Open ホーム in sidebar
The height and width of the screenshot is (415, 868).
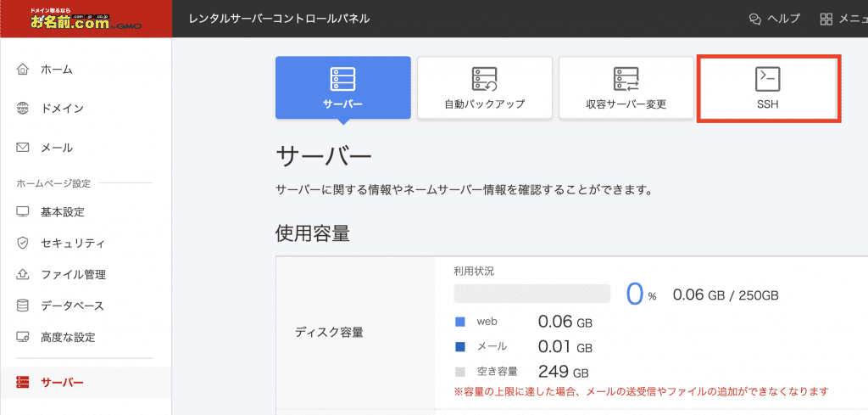coord(57,70)
